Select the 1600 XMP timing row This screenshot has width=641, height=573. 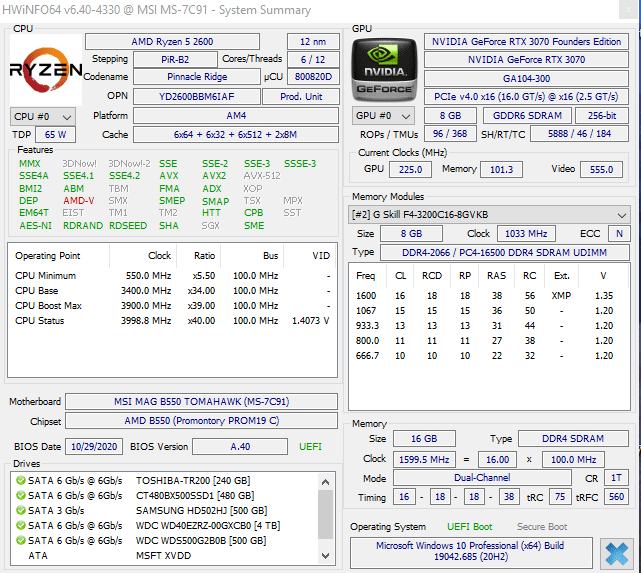[x=489, y=296]
